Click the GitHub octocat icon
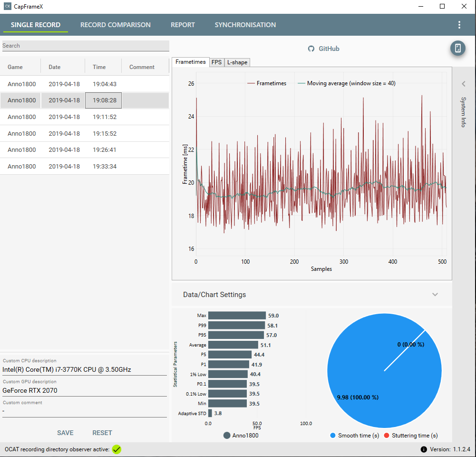Image resolution: width=476 pixels, height=457 pixels. coord(311,49)
